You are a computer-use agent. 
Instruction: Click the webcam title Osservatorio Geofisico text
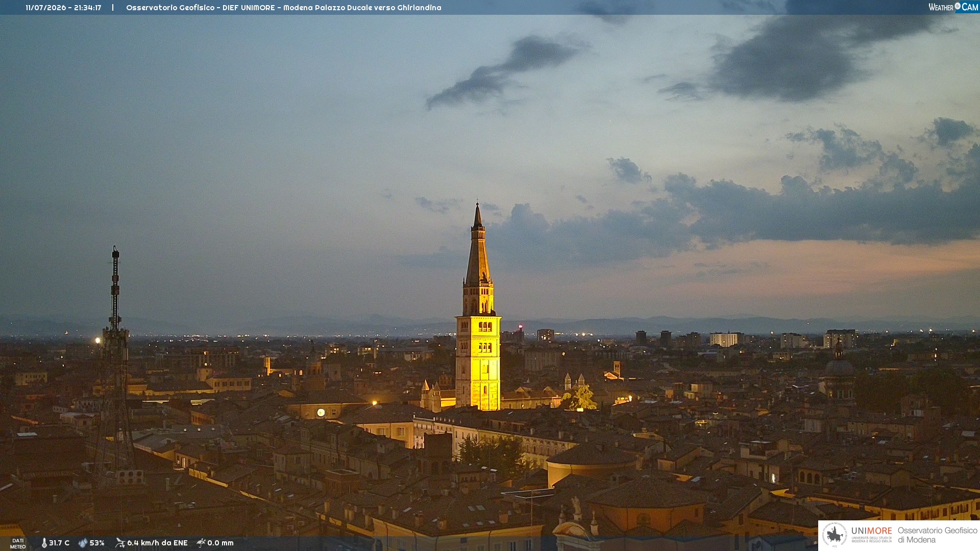(x=283, y=8)
